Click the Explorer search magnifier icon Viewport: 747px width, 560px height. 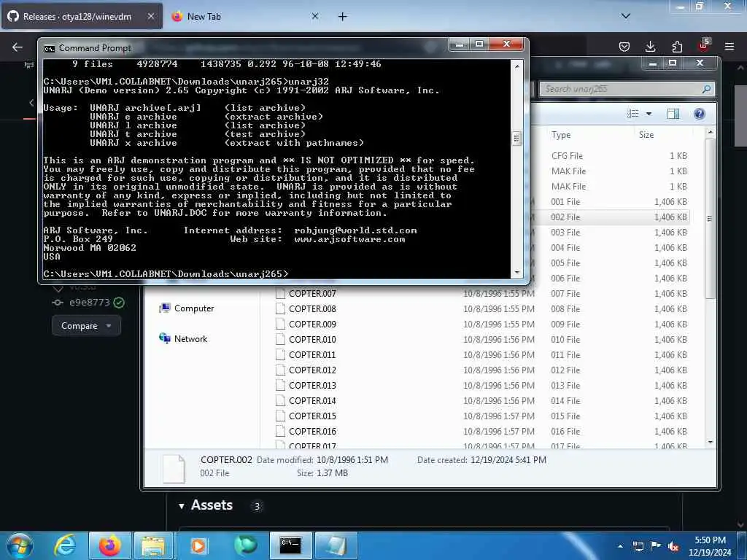[x=706, y=89]
